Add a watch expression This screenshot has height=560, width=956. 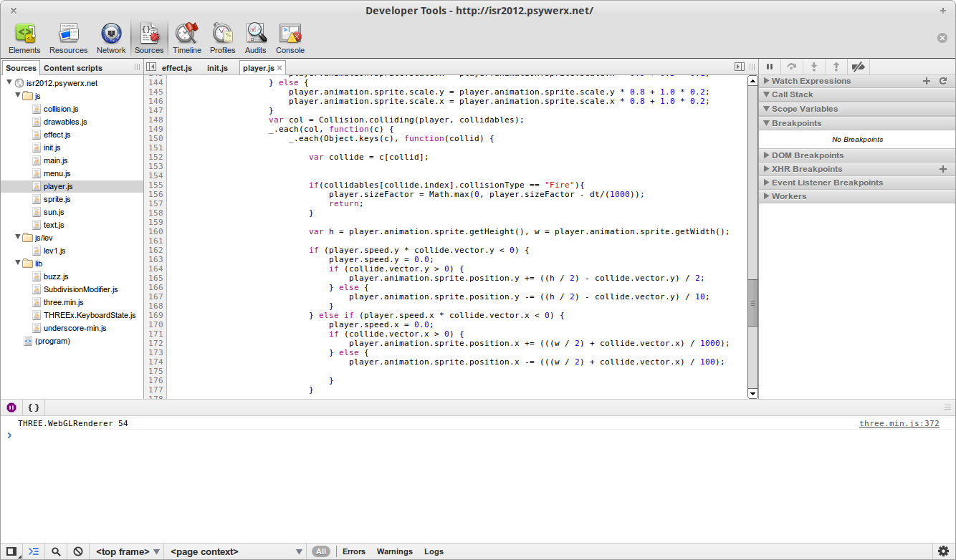tap(927, 81)
